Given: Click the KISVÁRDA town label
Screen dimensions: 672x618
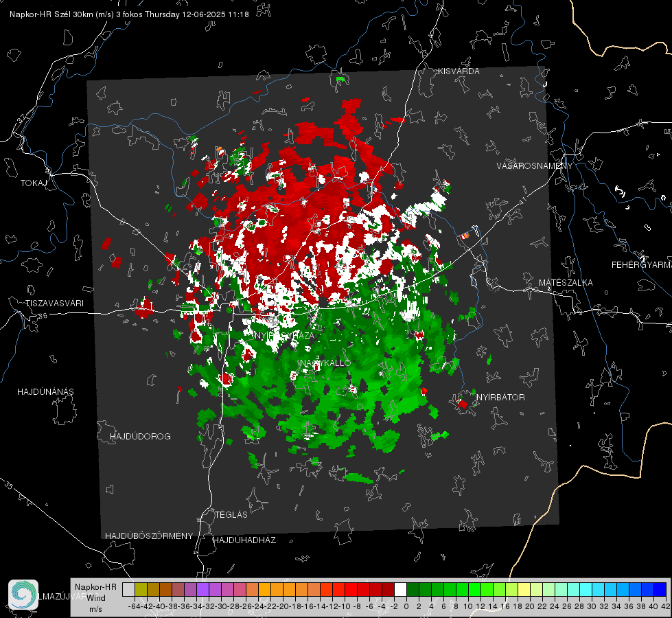Looking at the screenshot, I should 459,71.
